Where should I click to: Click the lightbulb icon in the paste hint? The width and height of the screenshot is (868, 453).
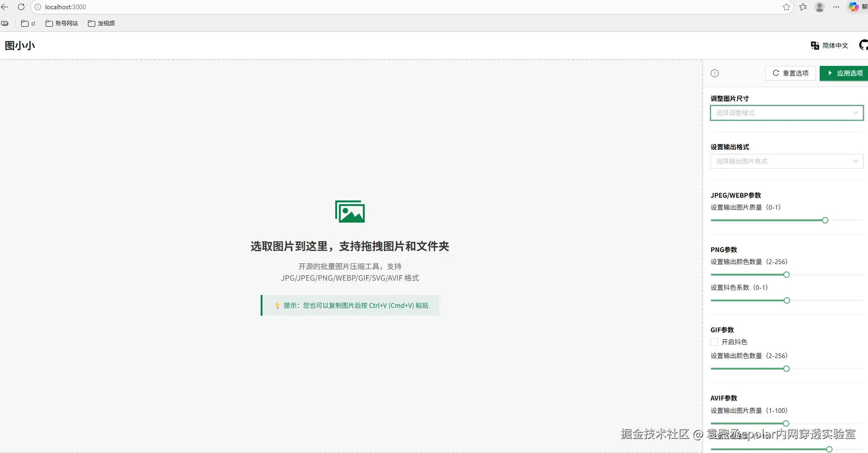(x=277, y=305)
